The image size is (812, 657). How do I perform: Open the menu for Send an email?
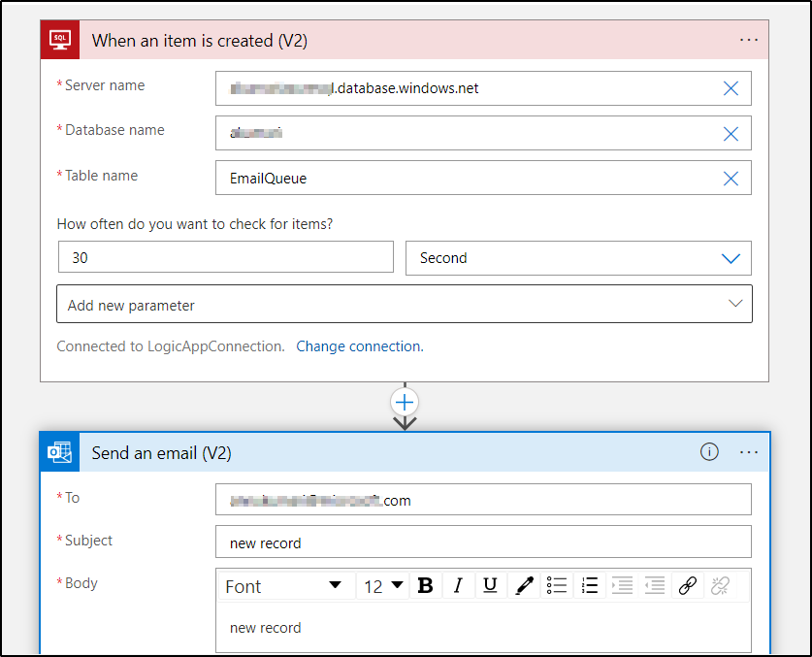748,452
